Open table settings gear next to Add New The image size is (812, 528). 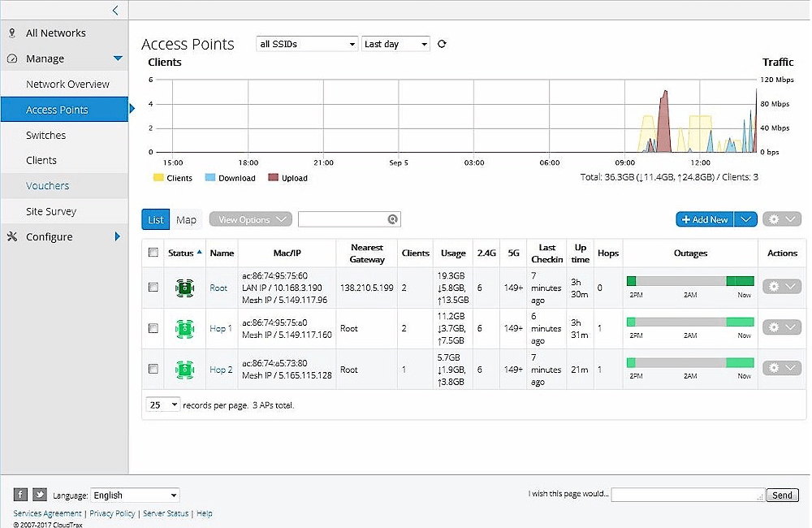click(x=781, y=219)
